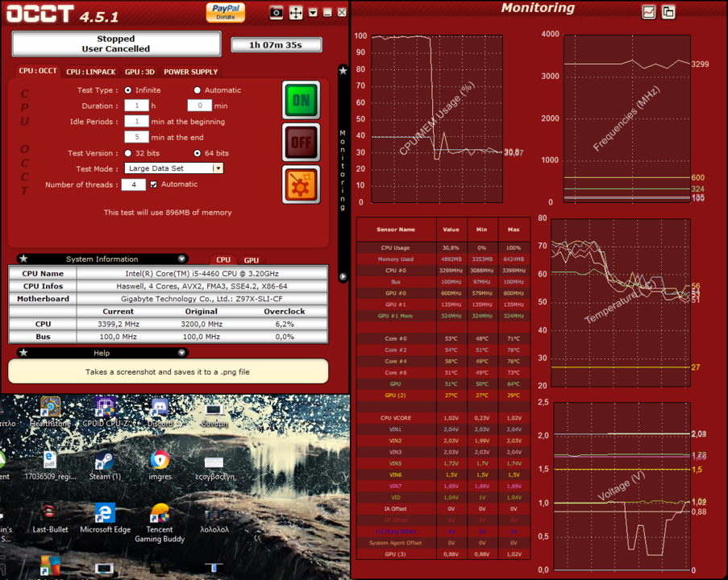The height and width of the screenshot is (580, 728).
Task: Click the idle minutes at the end field
Action: (x=136, y=137)
